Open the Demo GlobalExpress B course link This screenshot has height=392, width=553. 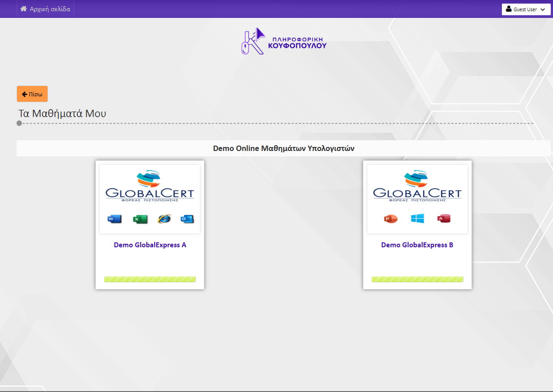click(x=417, y=245)
